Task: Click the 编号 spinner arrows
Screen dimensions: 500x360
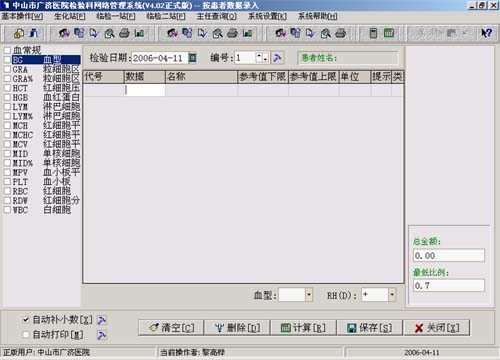Action: [x=262, y=58]
